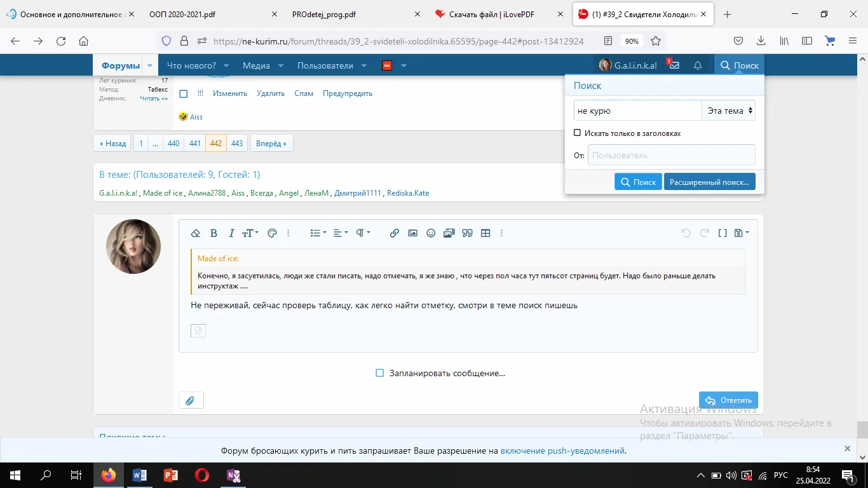
Task: Open the notifications bell icon
Action: 698,65
